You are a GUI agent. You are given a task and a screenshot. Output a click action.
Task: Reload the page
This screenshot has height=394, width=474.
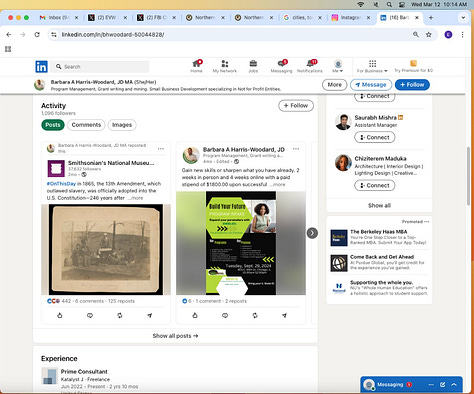37,35
